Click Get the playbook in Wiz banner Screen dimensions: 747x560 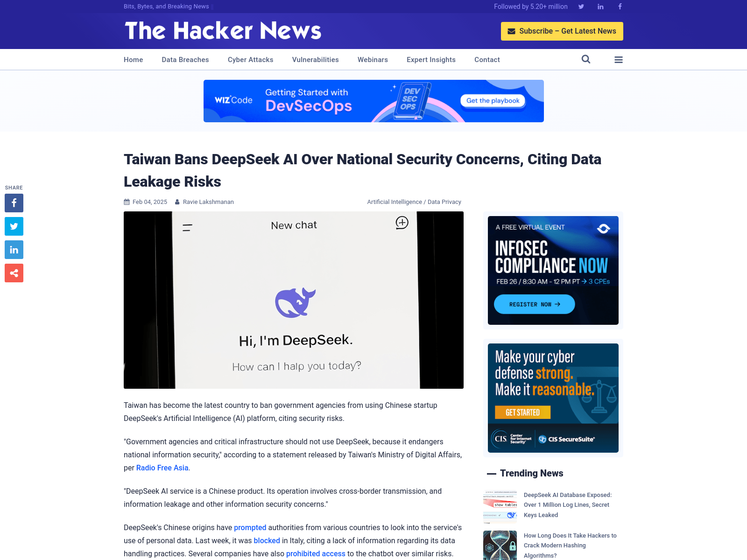click(493, 100)
